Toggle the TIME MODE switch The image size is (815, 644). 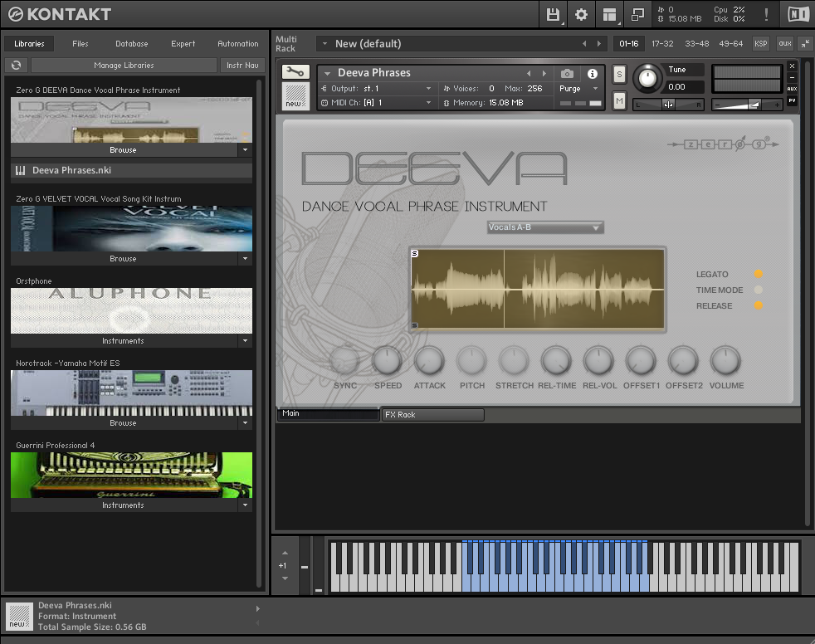(759, 290)
